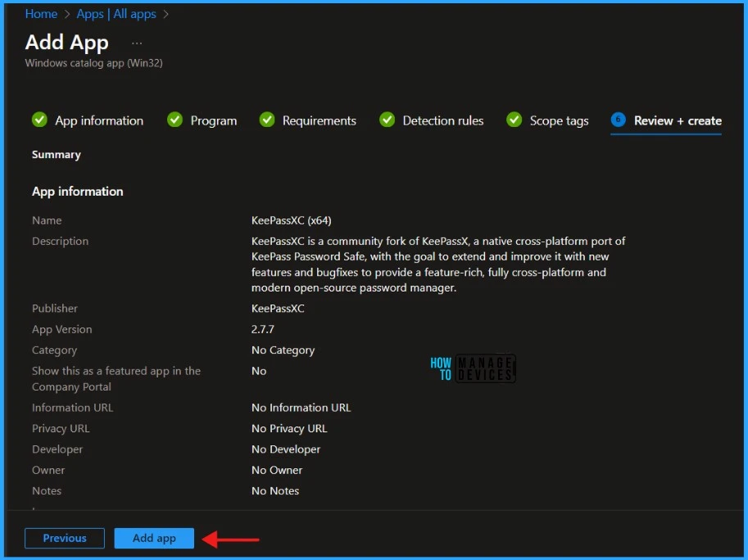Click the breadcrumb chevron after Home
748x560 pixels.
(x=67, y=14)
